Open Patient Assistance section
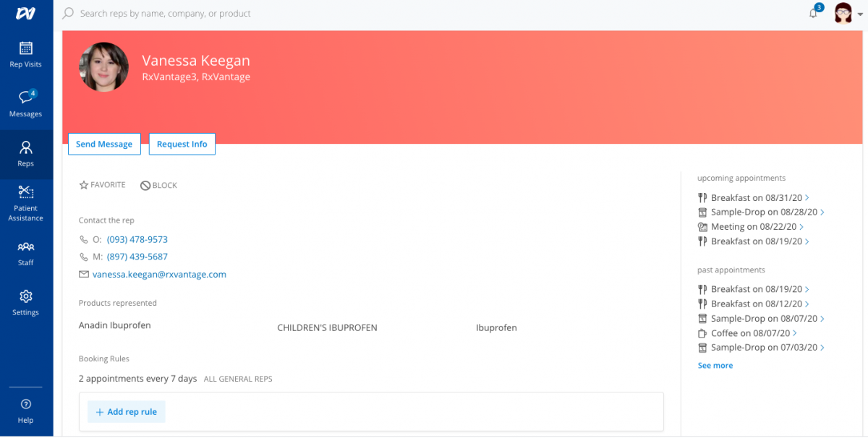868x438 pixels. (26, 202)
